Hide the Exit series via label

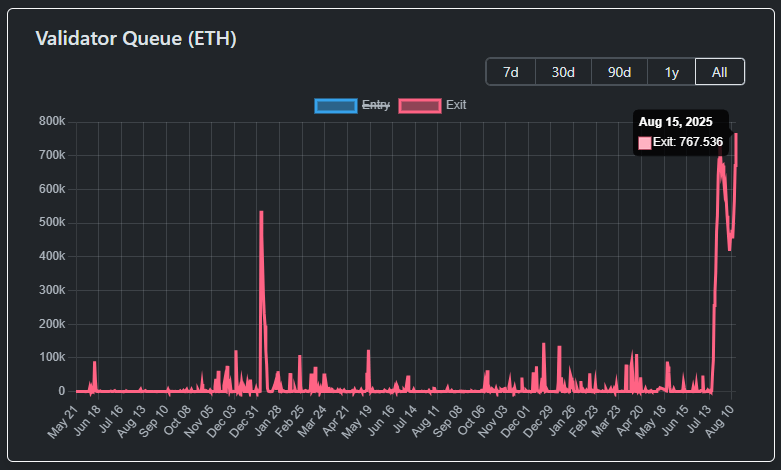click(456, 105)
